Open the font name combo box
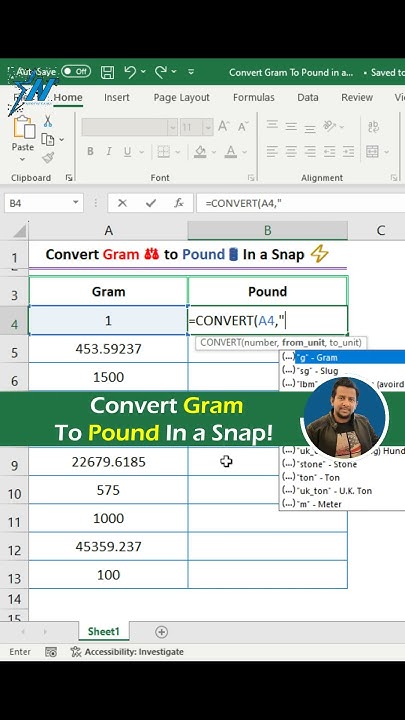The width and height of the screenshot is (405, 720). click(x=129, y=127)
